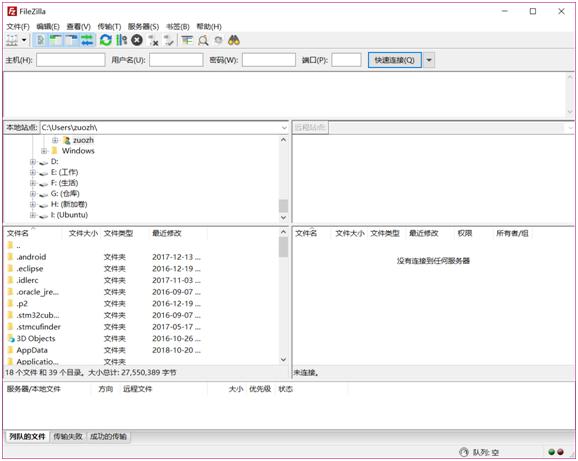Screen dimensions: 578x461
Task: Expand the H: (新加卷) drive node
Action: (33, 205)
